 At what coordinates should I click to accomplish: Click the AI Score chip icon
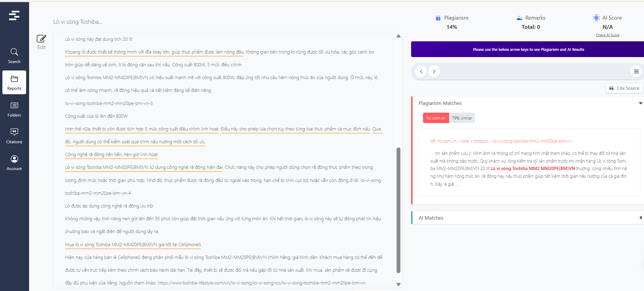coord(596,18)
